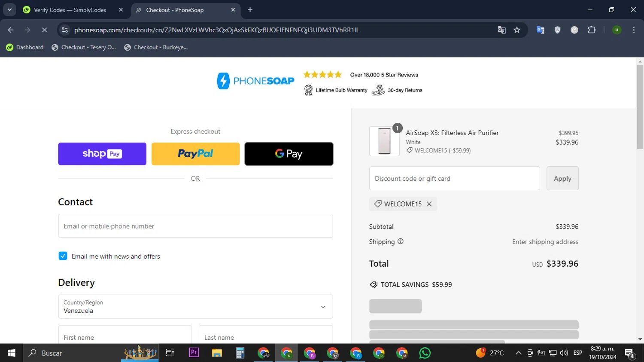Open the Chrome profile avatar

click(617, 30)
